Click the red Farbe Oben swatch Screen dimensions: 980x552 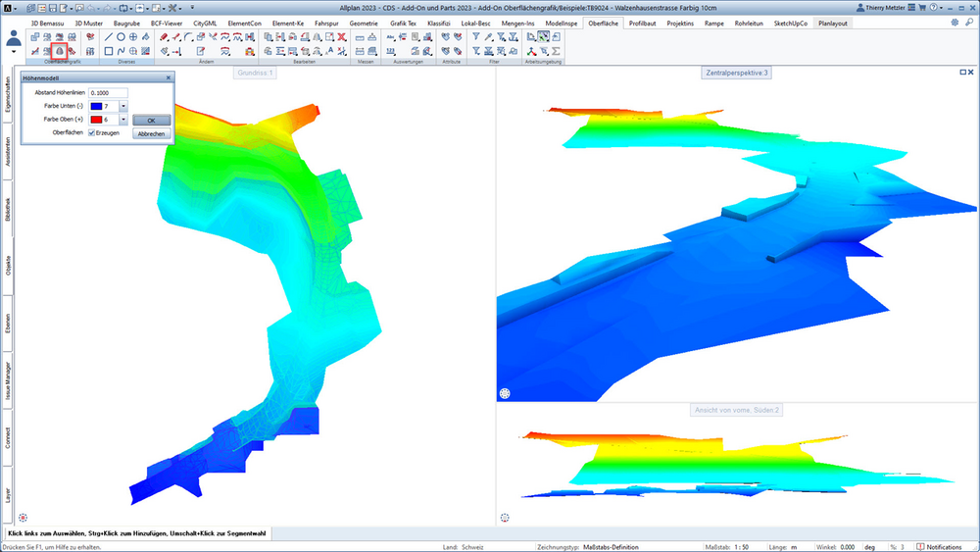point(96,120)
